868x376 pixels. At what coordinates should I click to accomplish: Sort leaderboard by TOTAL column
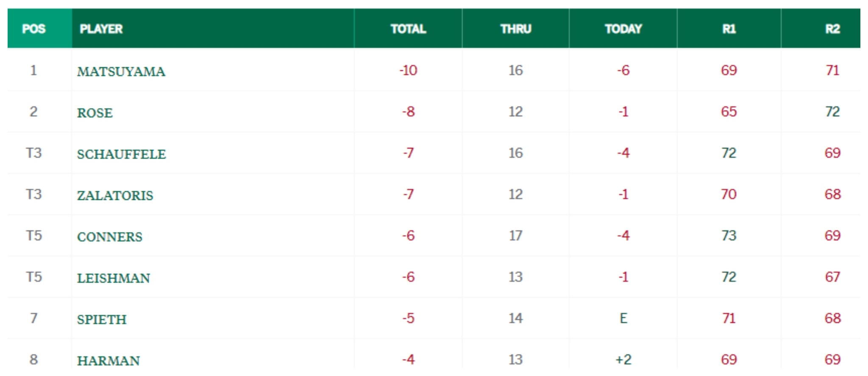pyautogui.click(x=408, y=29)
